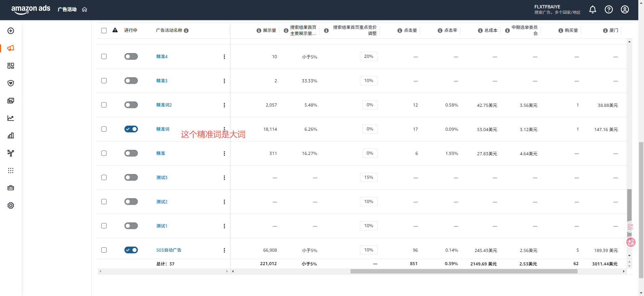Open the user account profile icon

point(625,9)
